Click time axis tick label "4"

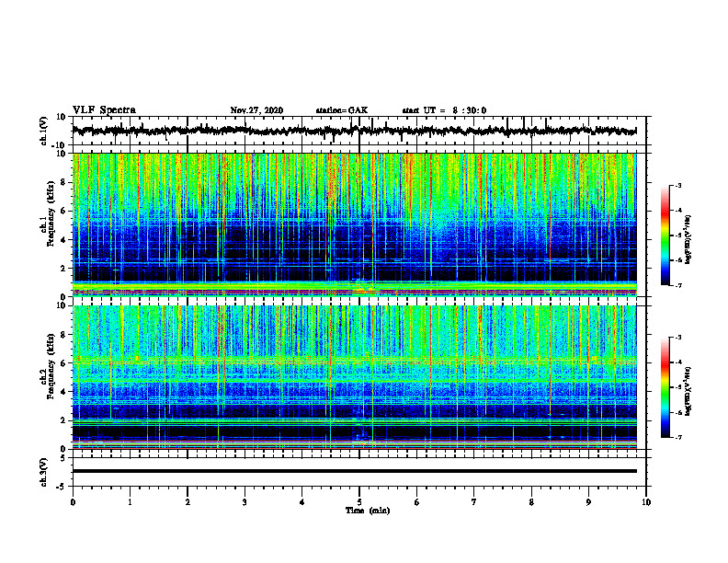(302, 502)
